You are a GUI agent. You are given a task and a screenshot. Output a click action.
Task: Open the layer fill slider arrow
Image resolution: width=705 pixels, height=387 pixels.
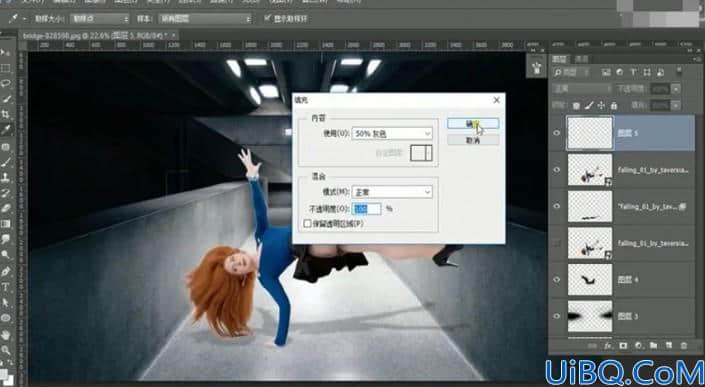pyautogui.click(x=676, y=106)
